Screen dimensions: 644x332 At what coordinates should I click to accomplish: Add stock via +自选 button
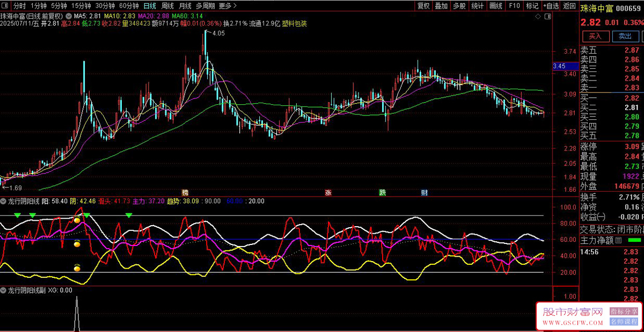coord(551,6)
